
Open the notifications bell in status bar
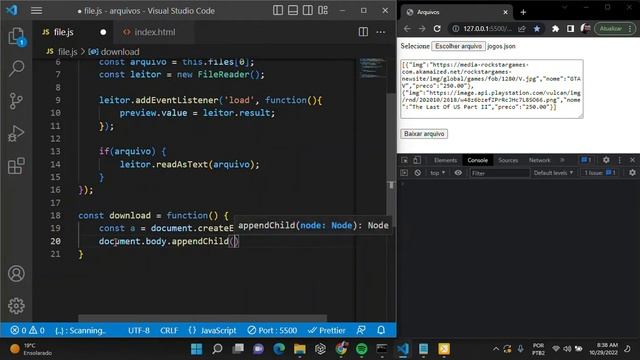pos(381,330)
